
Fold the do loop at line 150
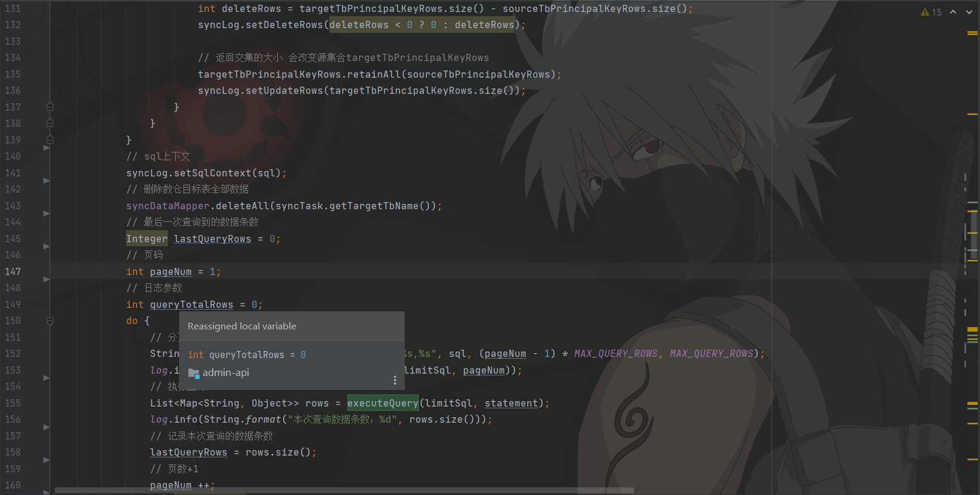tap(50, 321)
